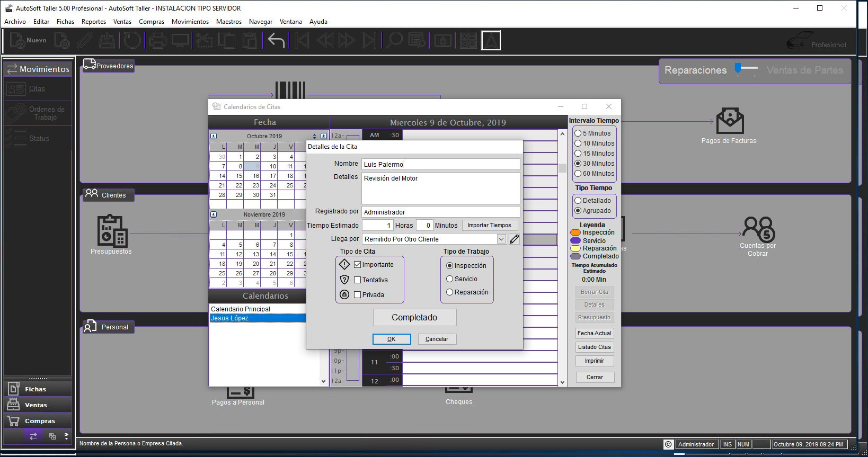Image resolution: width=868 pixels, height=457 pixels.
Task: Select 60 Minutos interval
Action: click(578, 173)
